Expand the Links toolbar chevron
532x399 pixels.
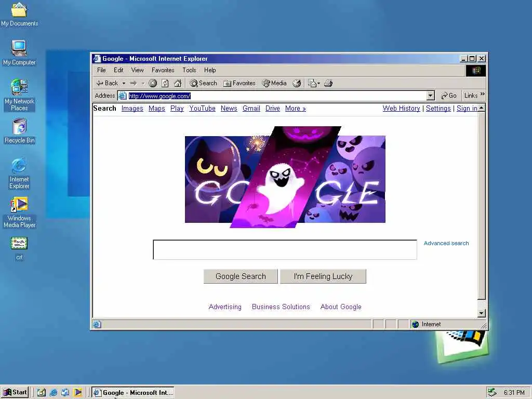tap(483, 94)
